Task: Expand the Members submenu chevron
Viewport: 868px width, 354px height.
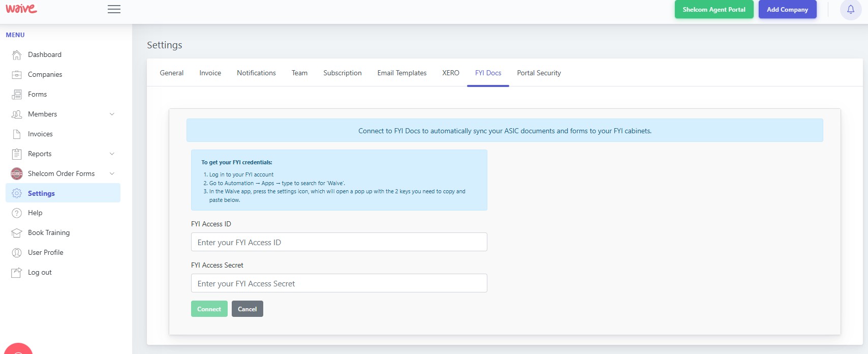Action: point(112,114)
